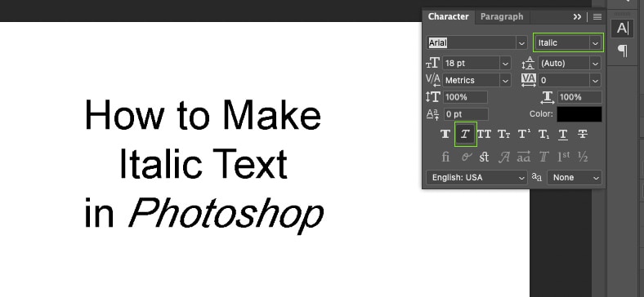
Task: Toggle the Underline button
Action: point(563,134)
